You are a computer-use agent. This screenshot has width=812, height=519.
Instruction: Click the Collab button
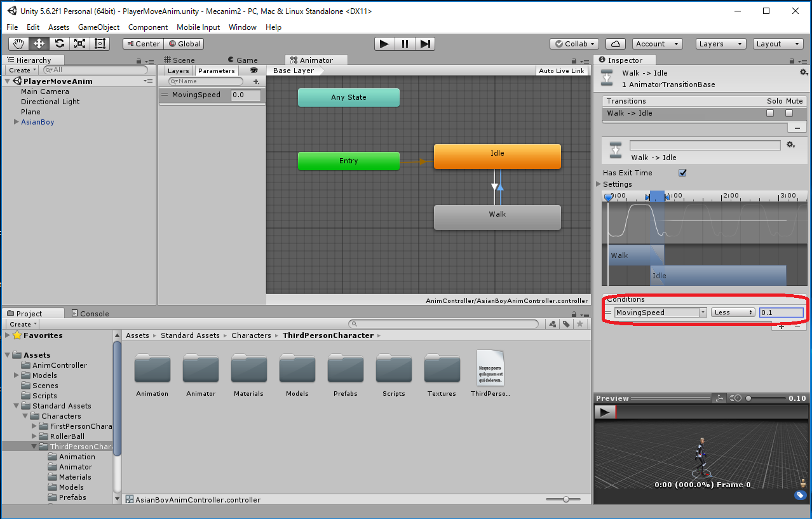click(574, 44)
